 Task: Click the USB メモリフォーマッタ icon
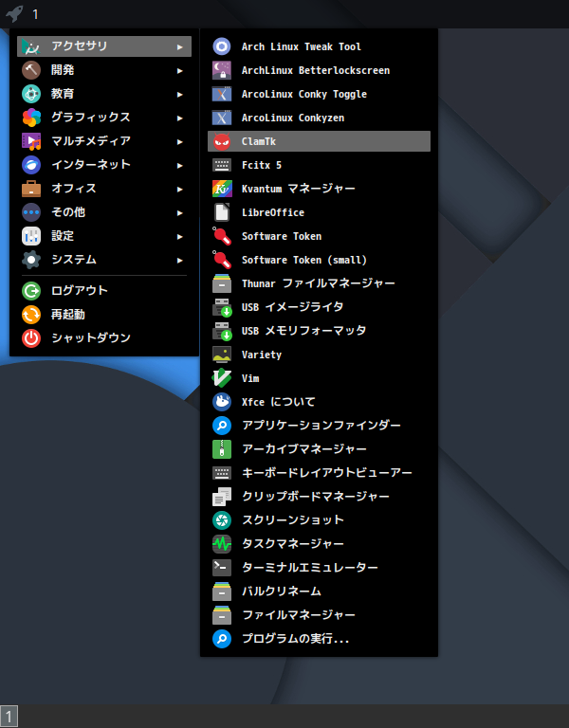tap(222, 331)
